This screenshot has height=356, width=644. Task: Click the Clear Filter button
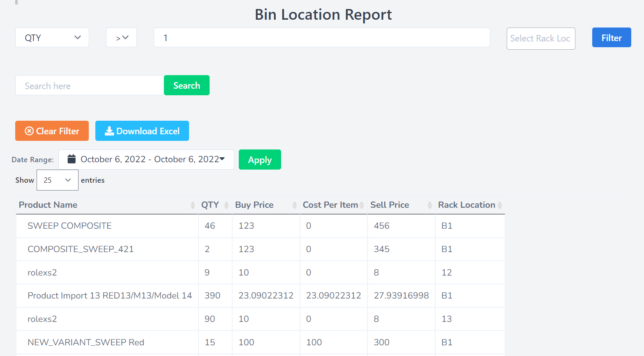click(x=52, y=131)
